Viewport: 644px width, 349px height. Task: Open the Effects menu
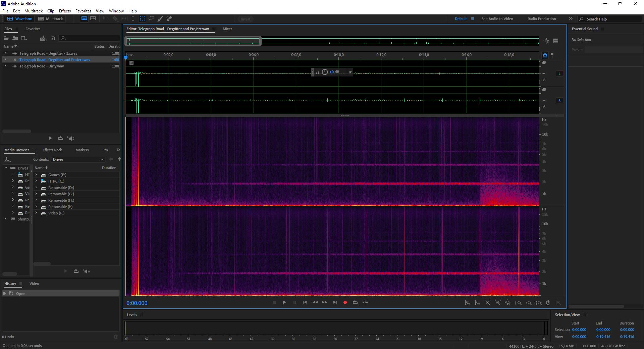pyautogui.click(x=65, y=11)
